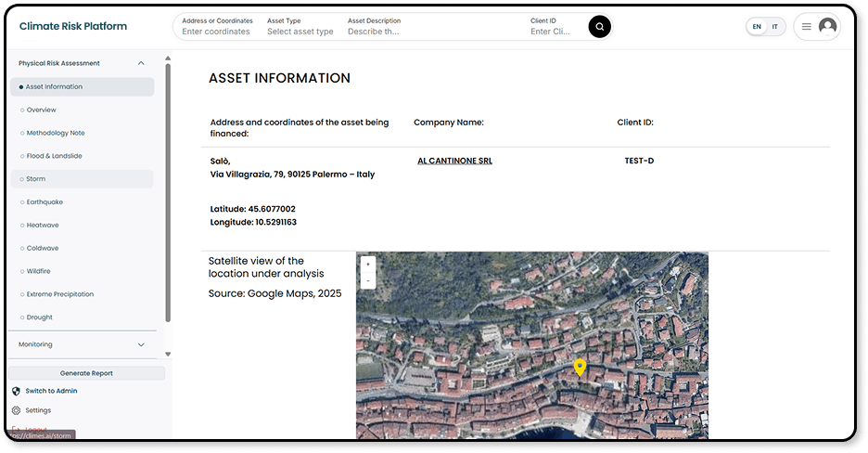868x453 pixels.
Task: Open the hamburger menu icon
Action: pyautogui.click(x=807, y=27)
